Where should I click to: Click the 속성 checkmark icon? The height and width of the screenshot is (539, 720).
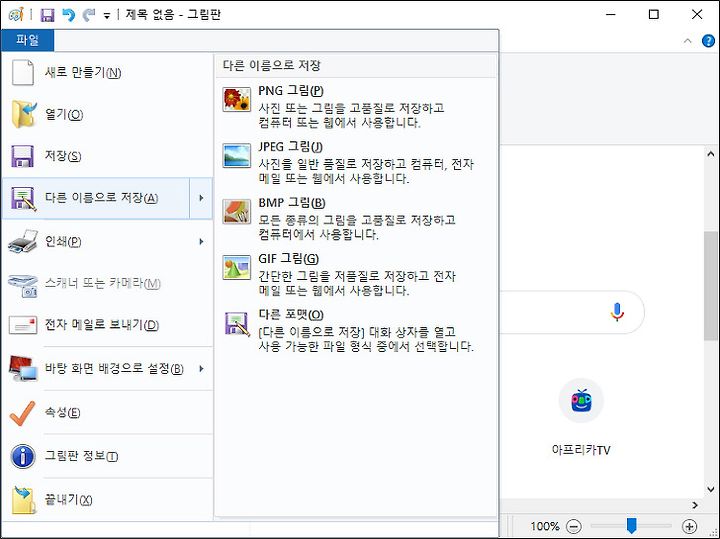[x=22, y=413]
